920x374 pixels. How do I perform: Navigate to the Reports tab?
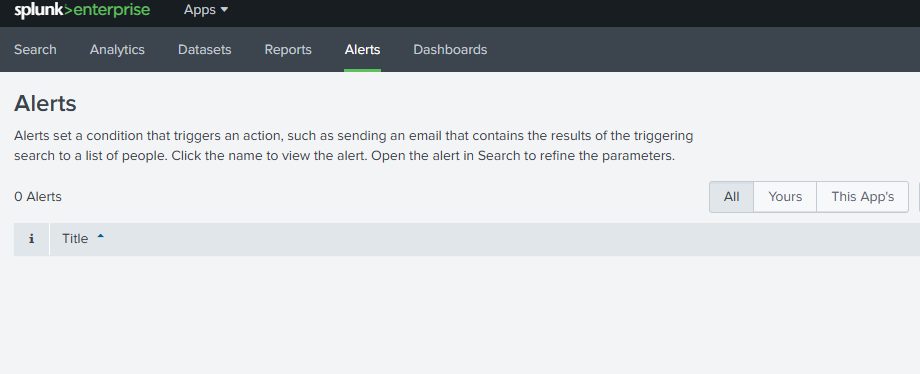(x=288, y=50)
